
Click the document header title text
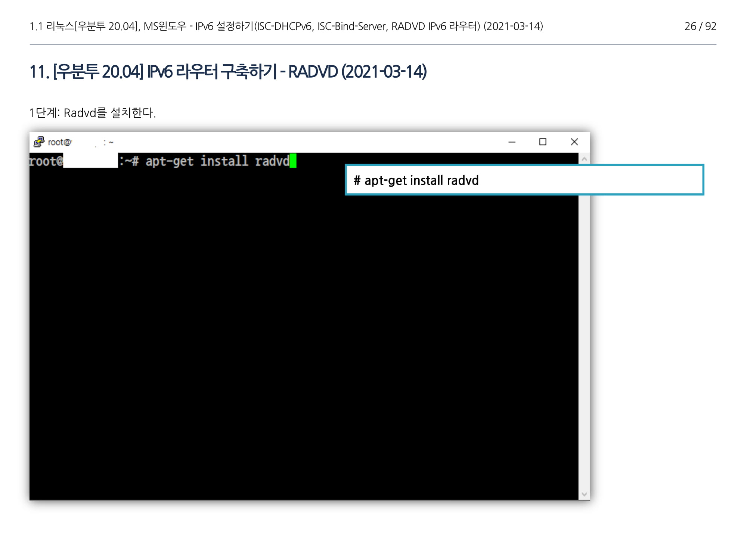click(x=286, y=26)
